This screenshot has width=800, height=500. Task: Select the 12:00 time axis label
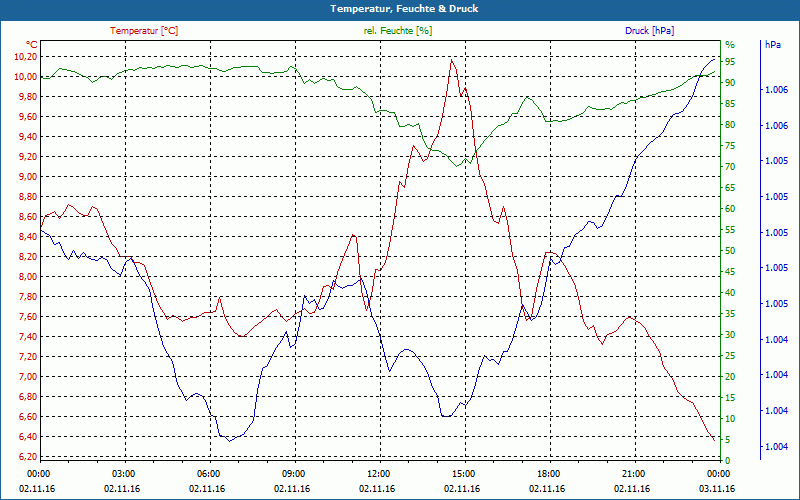click(x=378, y=474)
